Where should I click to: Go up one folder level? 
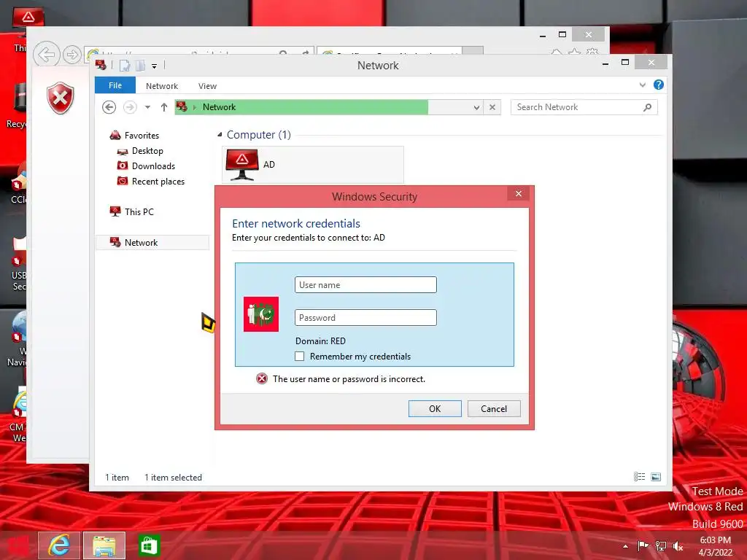pos(164,107)
